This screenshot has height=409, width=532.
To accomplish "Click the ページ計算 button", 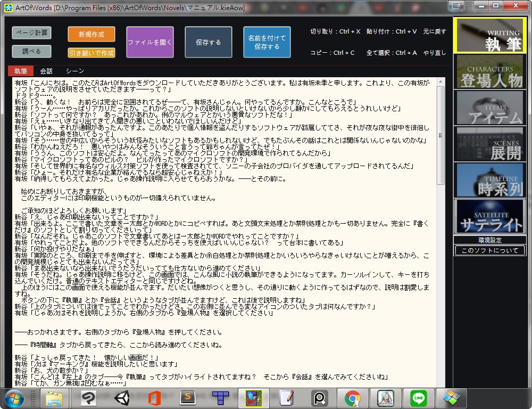I will pos(31,33).
